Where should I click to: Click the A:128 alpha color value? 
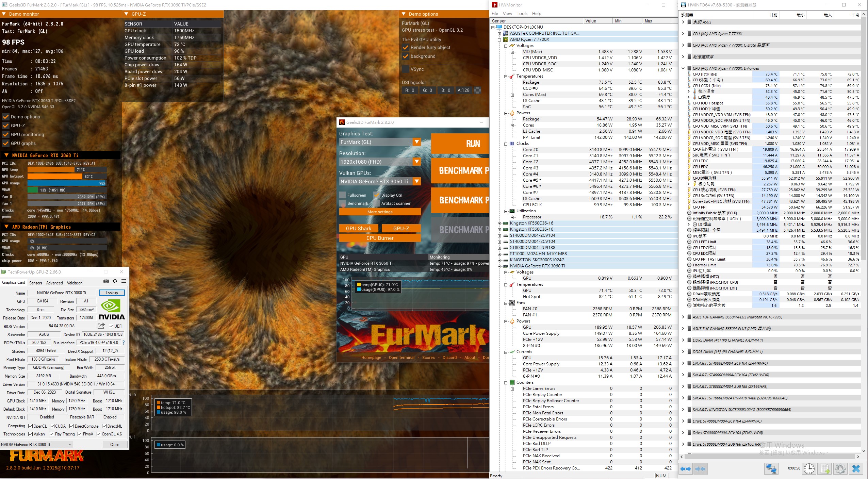[463, 90]
